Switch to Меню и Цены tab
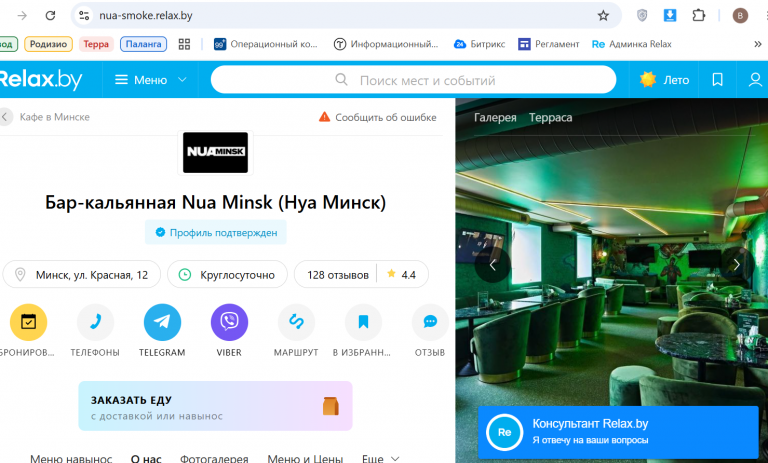768x463 pixels. [305, 459]
